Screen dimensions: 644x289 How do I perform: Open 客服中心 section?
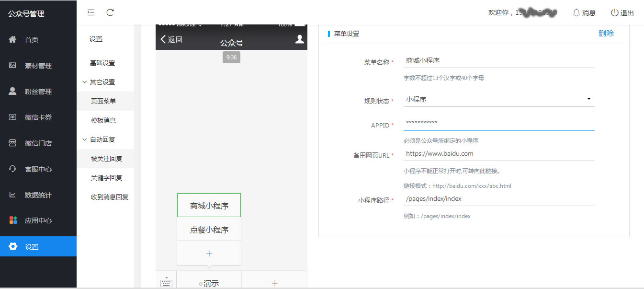pos(38,169)
